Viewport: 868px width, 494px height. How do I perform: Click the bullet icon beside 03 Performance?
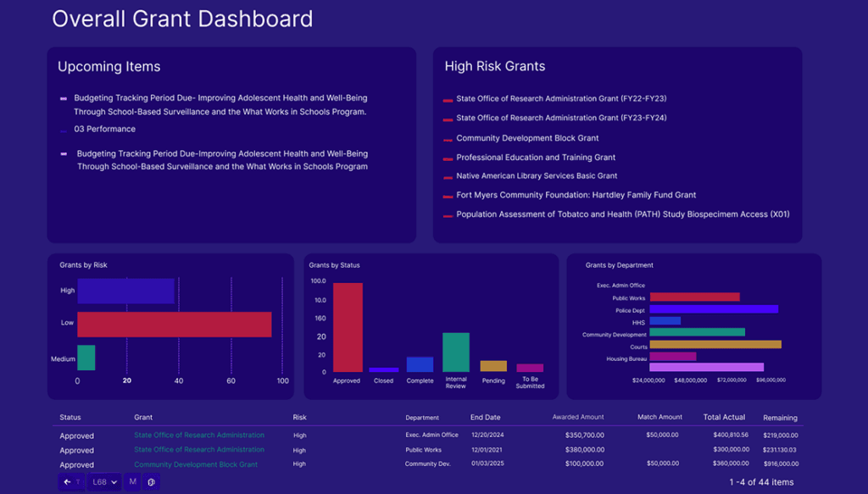[x=63, y=130]
